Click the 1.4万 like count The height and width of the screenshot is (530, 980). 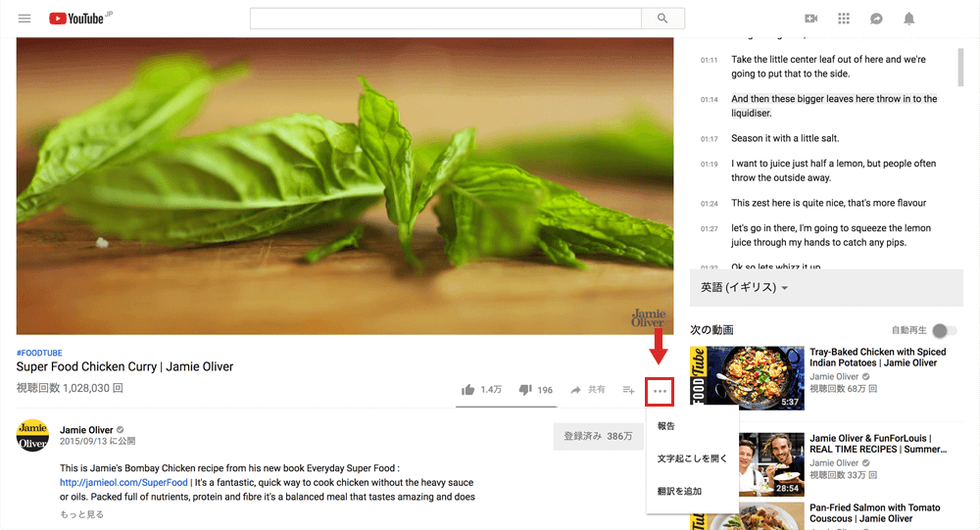coord(491,390)
